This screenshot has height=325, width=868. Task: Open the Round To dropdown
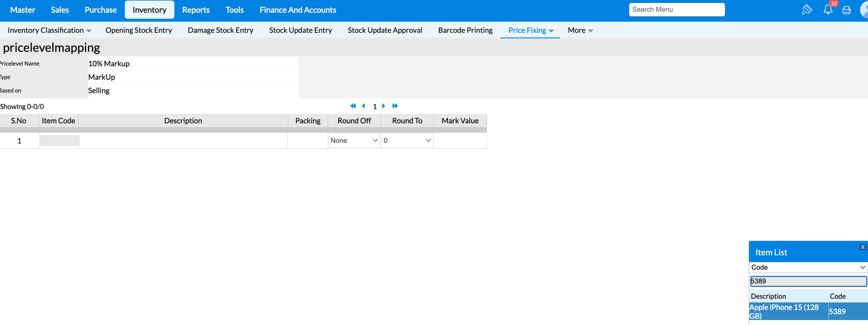[x=407, y=141]
